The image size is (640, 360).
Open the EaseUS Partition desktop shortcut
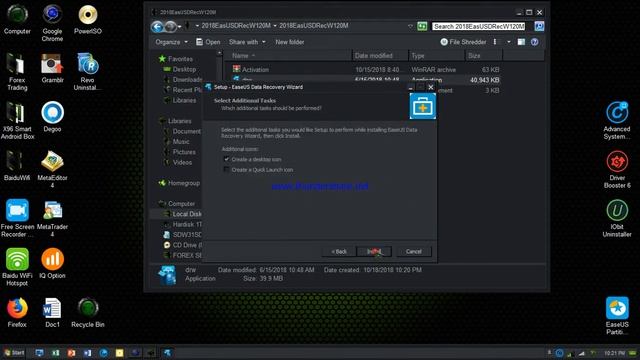click(x=617, y=316)
